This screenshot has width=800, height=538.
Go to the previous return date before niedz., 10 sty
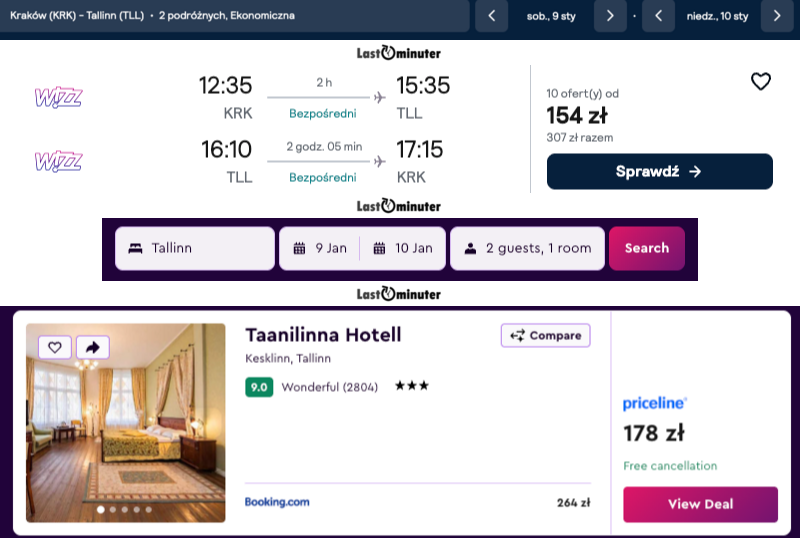click(x=658, y=16)
